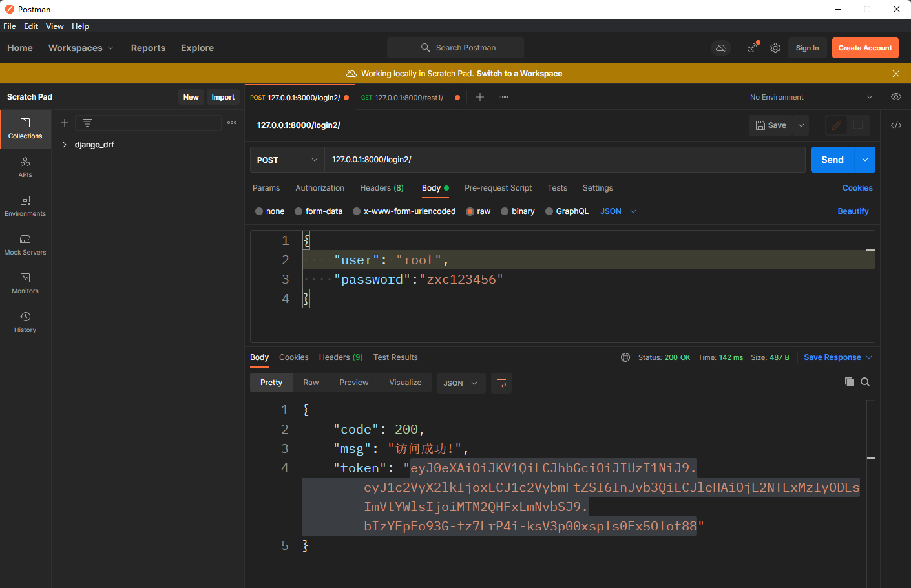Viewport: 911px width, 588px height.
Task: Change raw body JSON format dropdown
Action: tap(618, 211)
